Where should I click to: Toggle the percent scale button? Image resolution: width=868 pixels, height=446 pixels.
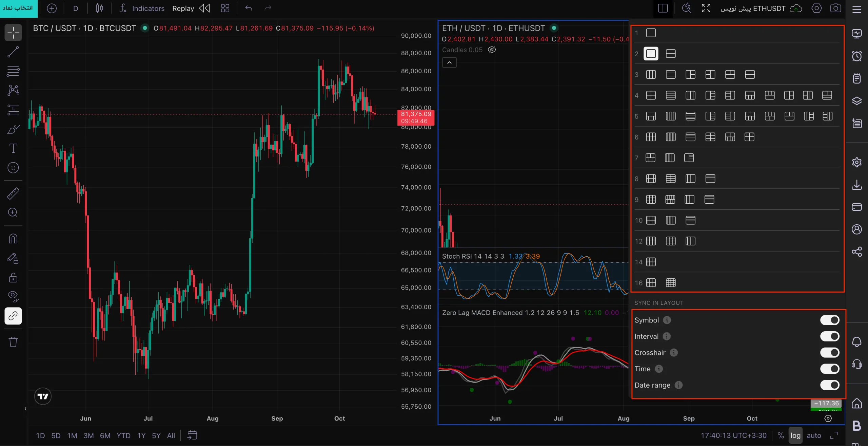pyautogui.click(x=781, y=435)
